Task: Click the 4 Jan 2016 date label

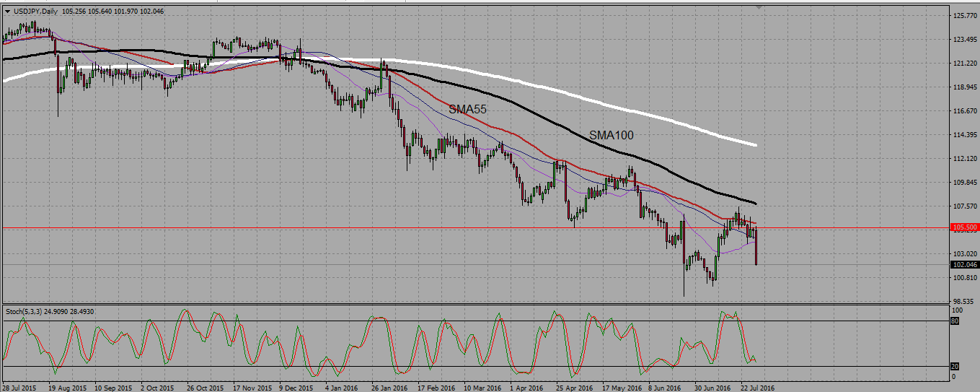Action: click(342, 388)
